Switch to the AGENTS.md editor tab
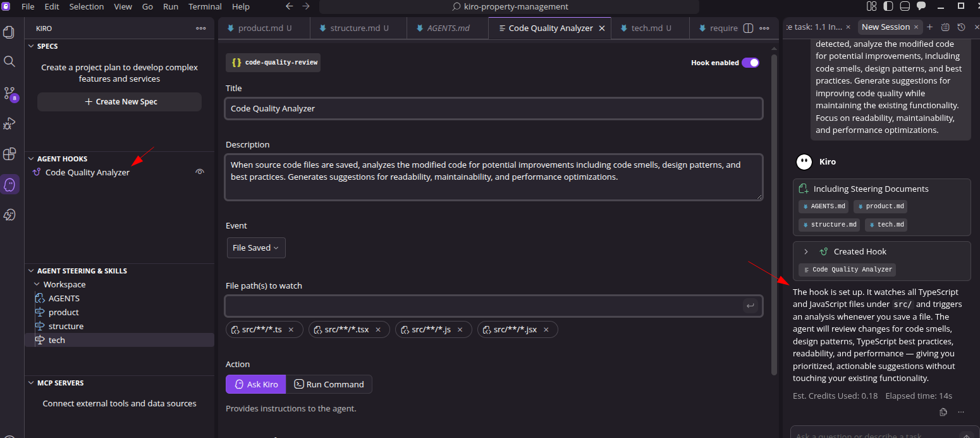The image size is (980, 438). click(448, 28)
